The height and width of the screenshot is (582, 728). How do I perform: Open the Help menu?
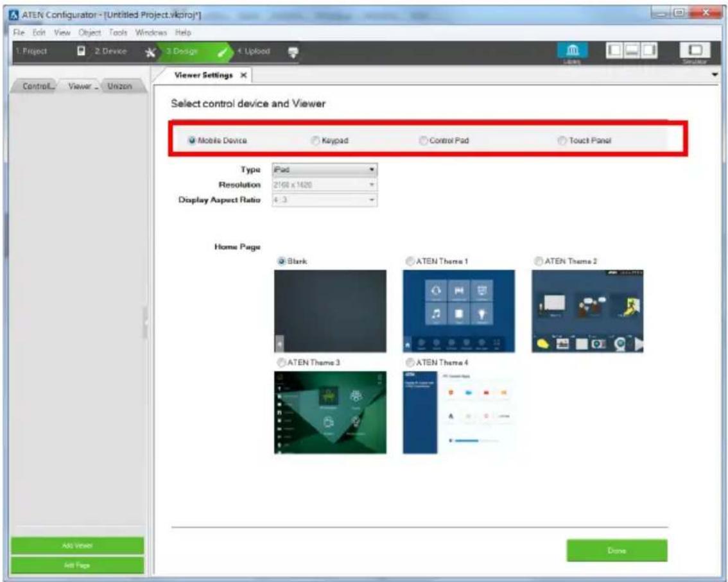[x=183, y=33]
